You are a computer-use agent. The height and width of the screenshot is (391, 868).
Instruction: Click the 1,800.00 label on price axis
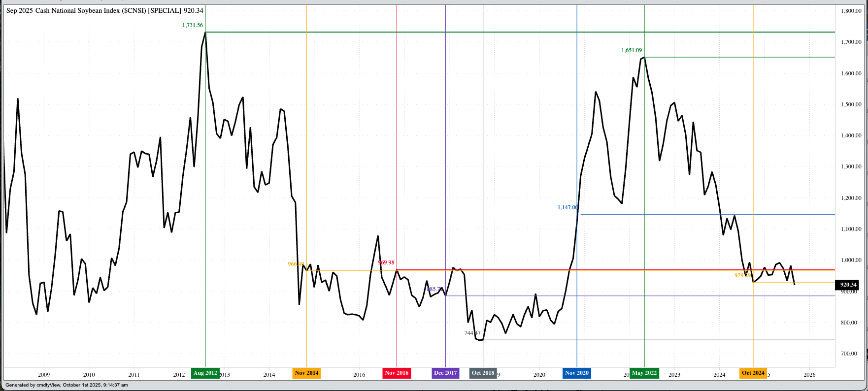(x=851, y=11)
